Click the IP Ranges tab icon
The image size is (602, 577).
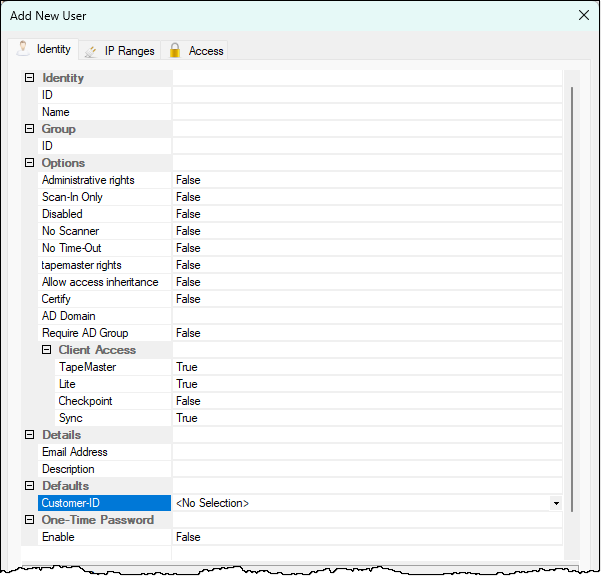91,50
